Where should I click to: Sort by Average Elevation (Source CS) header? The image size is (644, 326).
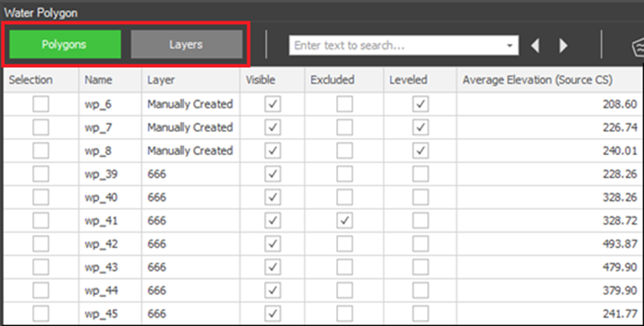pos(550,80)
